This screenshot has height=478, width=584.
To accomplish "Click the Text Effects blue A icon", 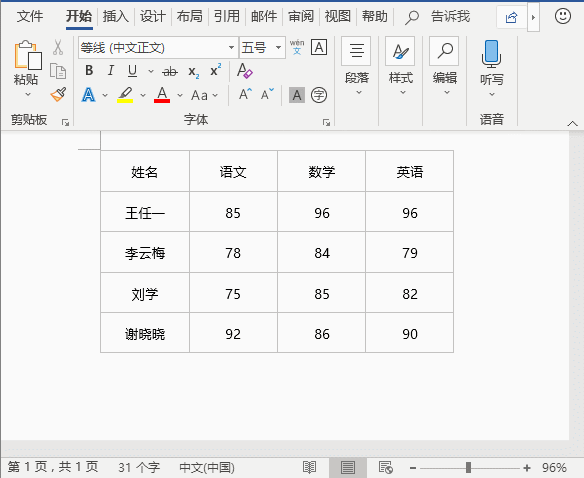I will [x=88, y=95].
